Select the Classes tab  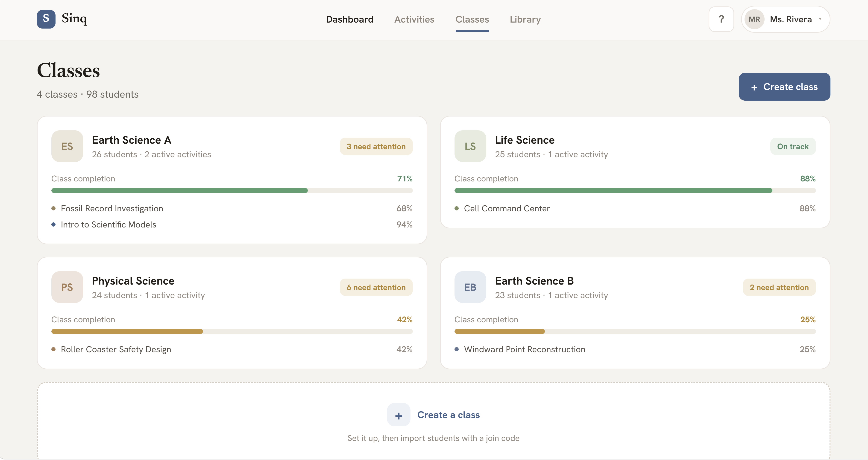[472, 19]
